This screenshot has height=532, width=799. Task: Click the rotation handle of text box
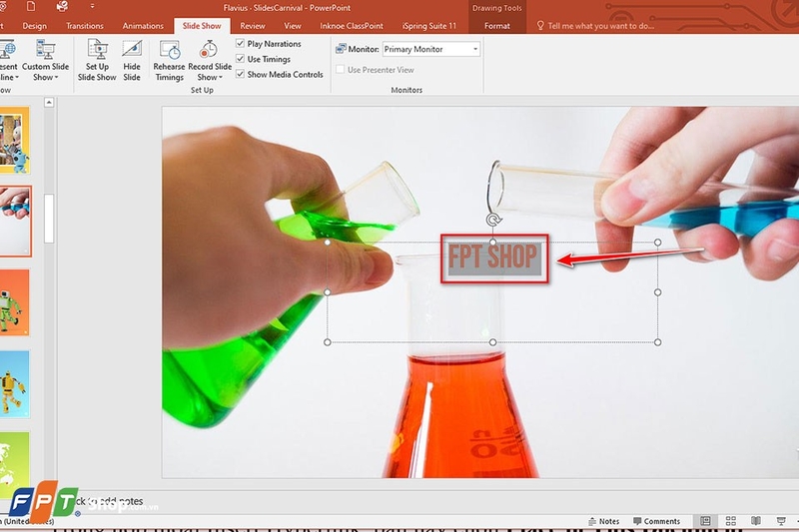pos(493,220)
